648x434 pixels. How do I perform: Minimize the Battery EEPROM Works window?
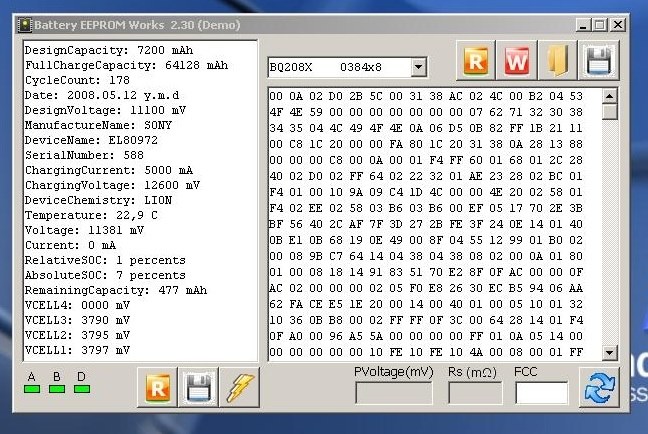point(583,25)
